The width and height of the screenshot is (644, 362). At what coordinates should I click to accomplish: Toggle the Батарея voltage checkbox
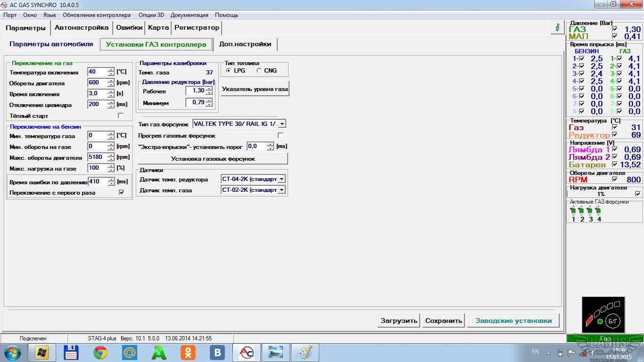pos(615,165)
